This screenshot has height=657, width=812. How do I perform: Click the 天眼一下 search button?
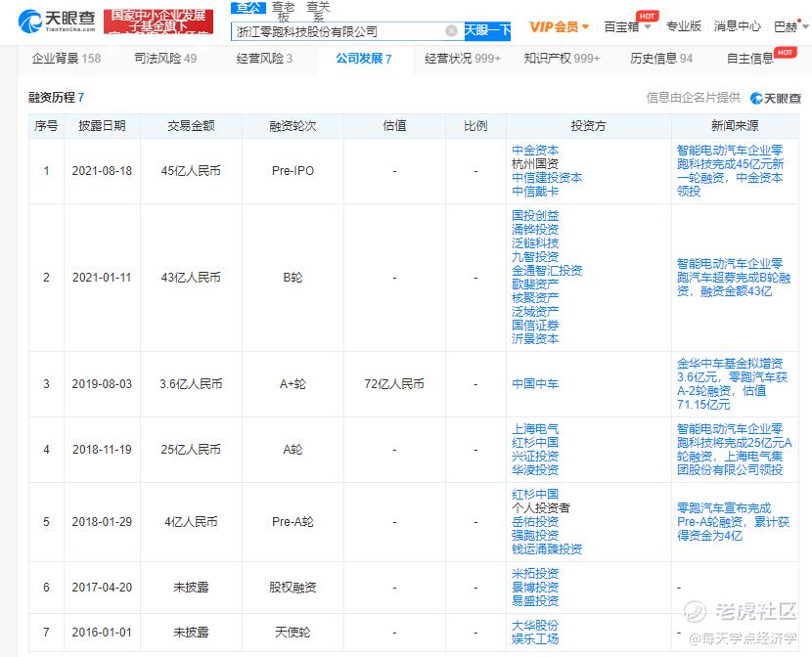[x=486, y=30]
